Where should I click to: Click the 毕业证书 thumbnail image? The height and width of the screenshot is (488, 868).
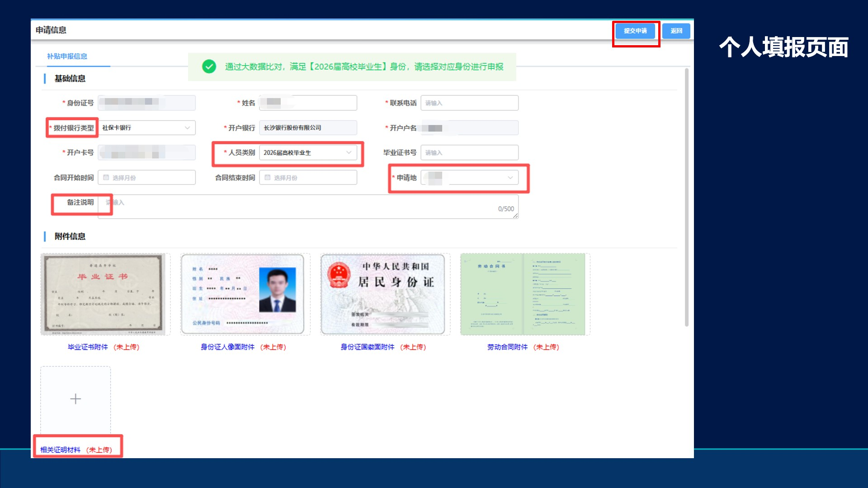tap(103, 294)
